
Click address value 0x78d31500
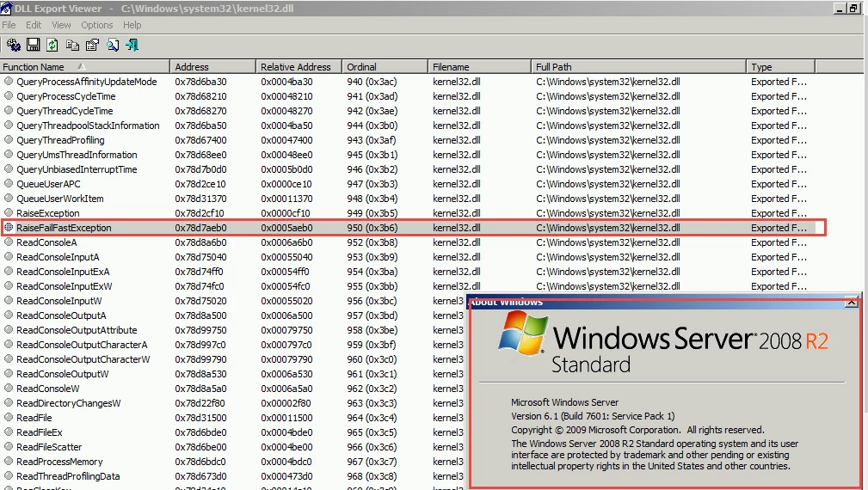tap(201, 418)
